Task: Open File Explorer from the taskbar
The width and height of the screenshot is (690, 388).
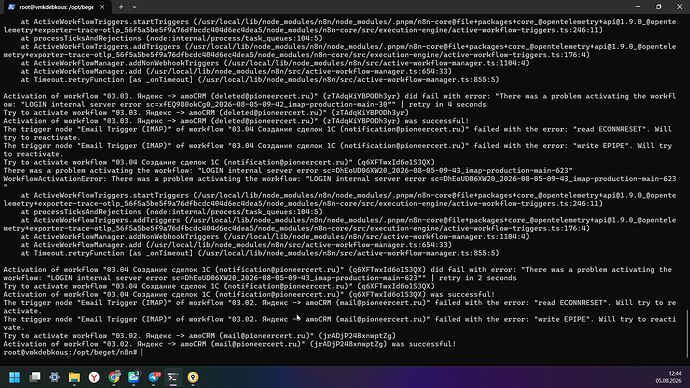Action: coord(74,377)
